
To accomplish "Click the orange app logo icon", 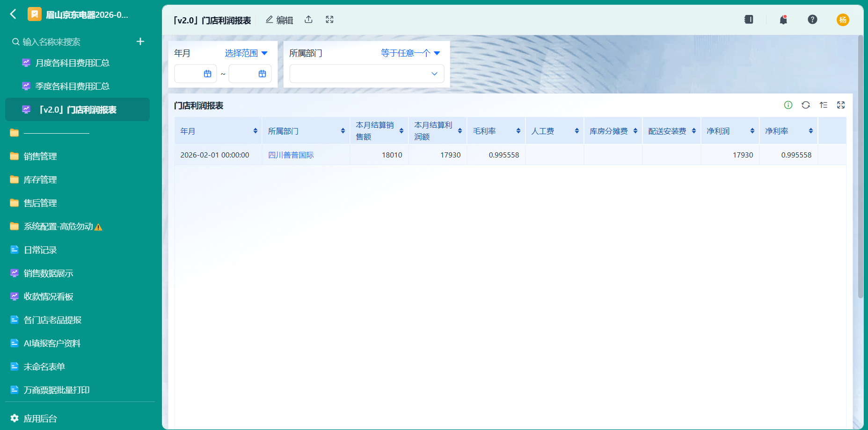I will pyautogui.click(x=35, y=14).
